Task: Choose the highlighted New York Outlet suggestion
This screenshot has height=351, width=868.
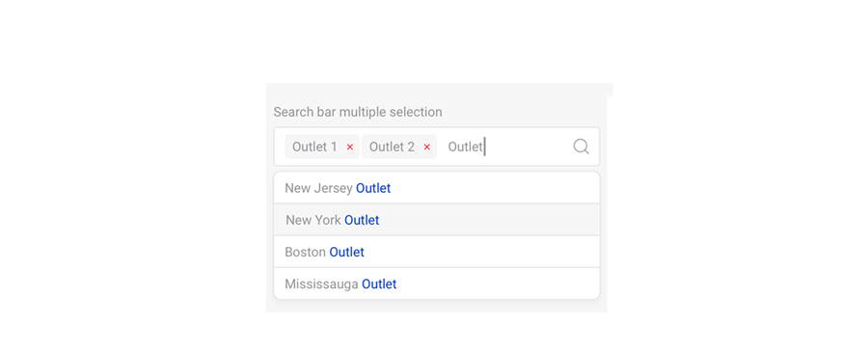Action: (x=437, y=220)
